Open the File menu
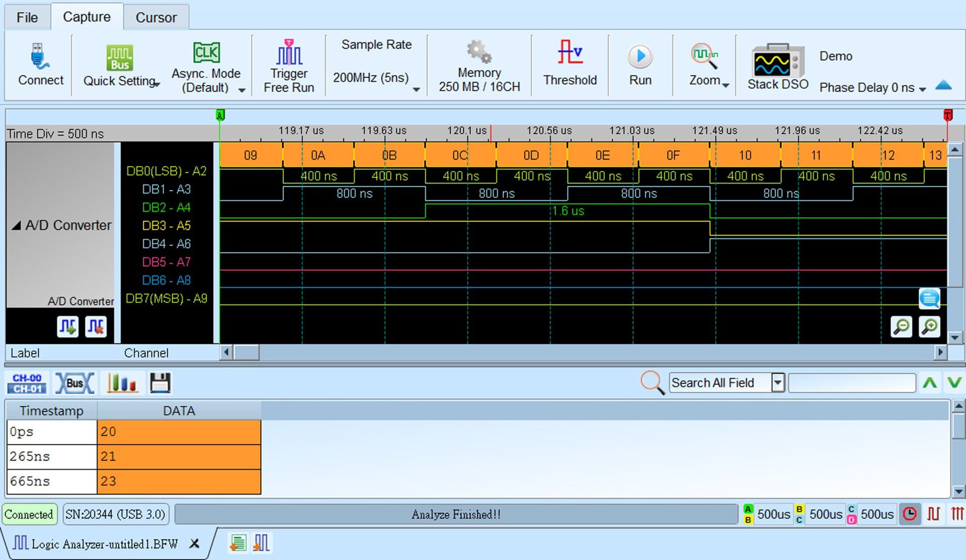 pyautogui.click(x=27, y=17)
